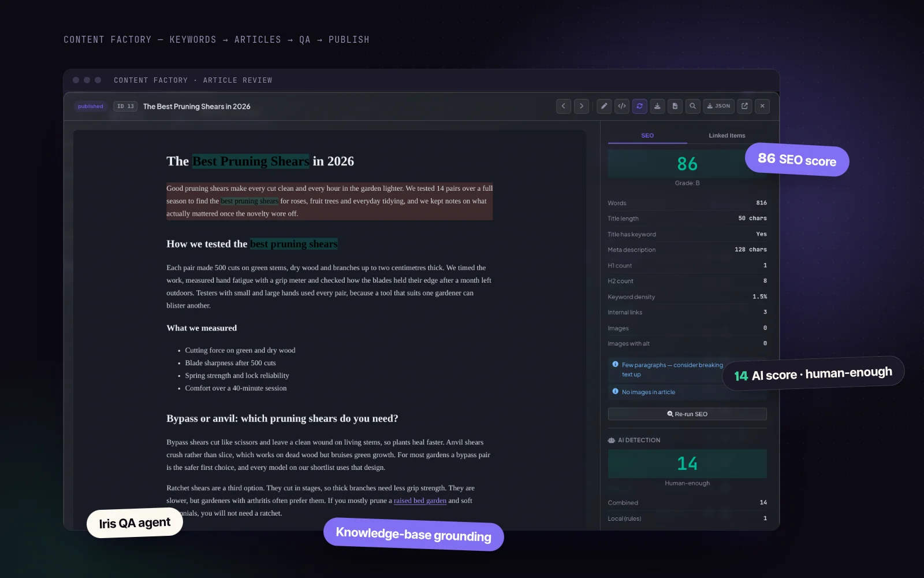Click the pencil edit icon
The image size is (924, 578).
[x=604, y=106]
